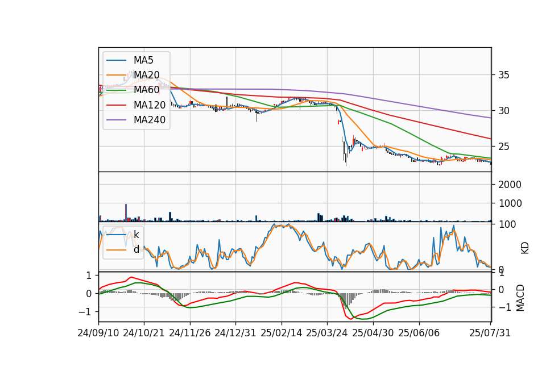Click the 25/04/30 date axis label
The width and height of the screenshot is (546, 392).
coord(373,333)
